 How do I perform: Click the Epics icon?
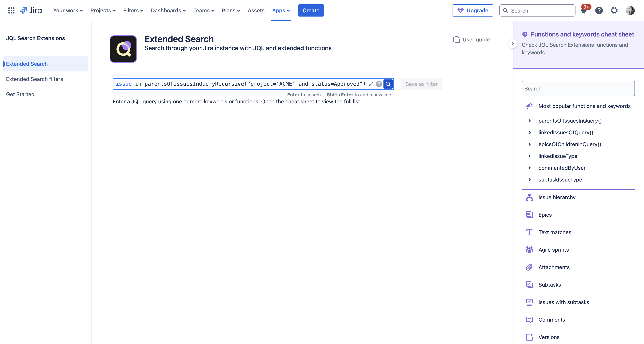(529, 215)
